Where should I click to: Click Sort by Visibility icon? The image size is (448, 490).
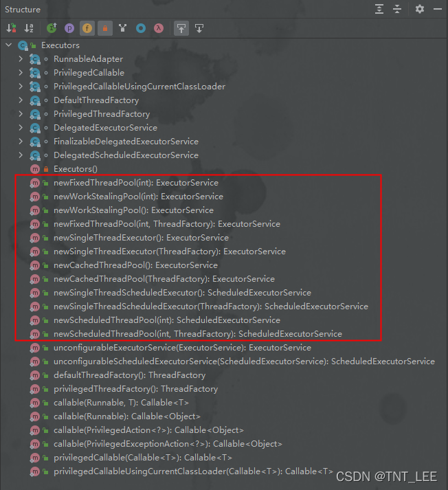click(11, 28)
